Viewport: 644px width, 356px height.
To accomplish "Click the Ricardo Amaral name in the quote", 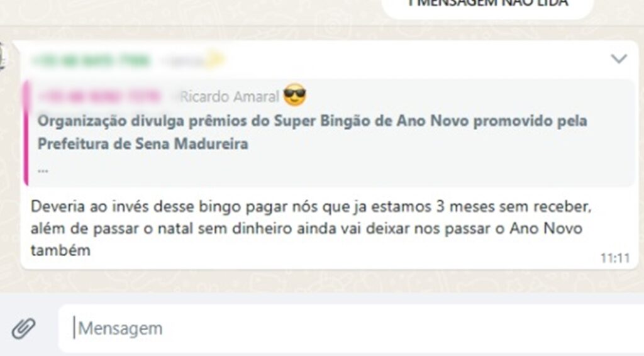I will click(x=230, y=97).
